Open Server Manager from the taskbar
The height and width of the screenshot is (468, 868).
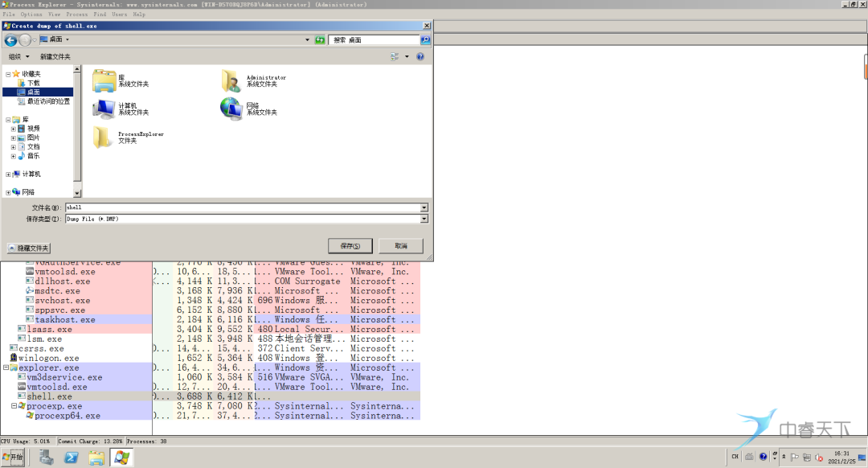pyautogui.click(x=46, y=458)
